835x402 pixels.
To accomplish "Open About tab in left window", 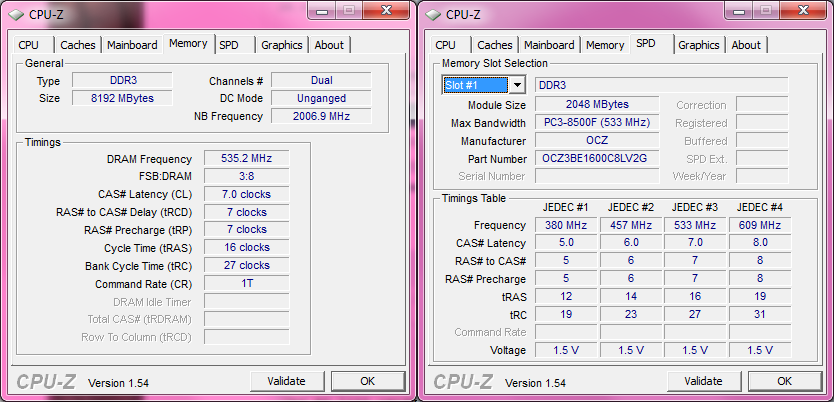I will (x=329, y=45).
